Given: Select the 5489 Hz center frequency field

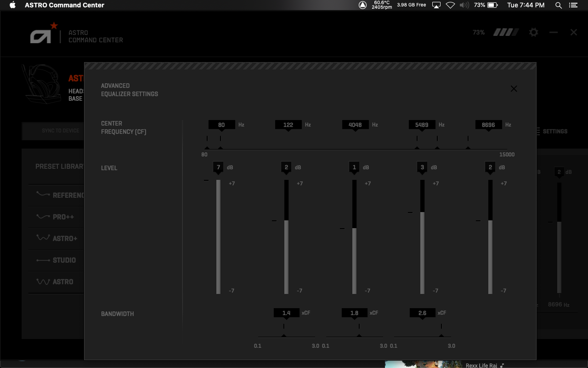Looking at the screenshot, I should [422, 125].
